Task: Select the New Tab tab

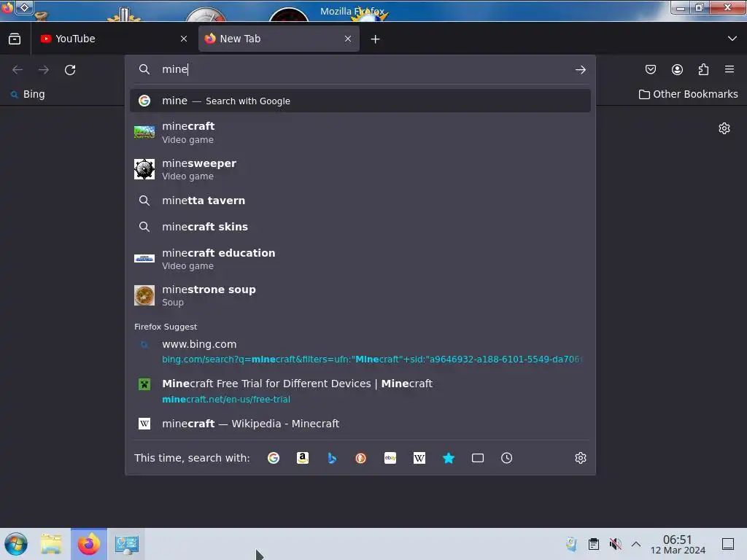Action: pos(279,39)
